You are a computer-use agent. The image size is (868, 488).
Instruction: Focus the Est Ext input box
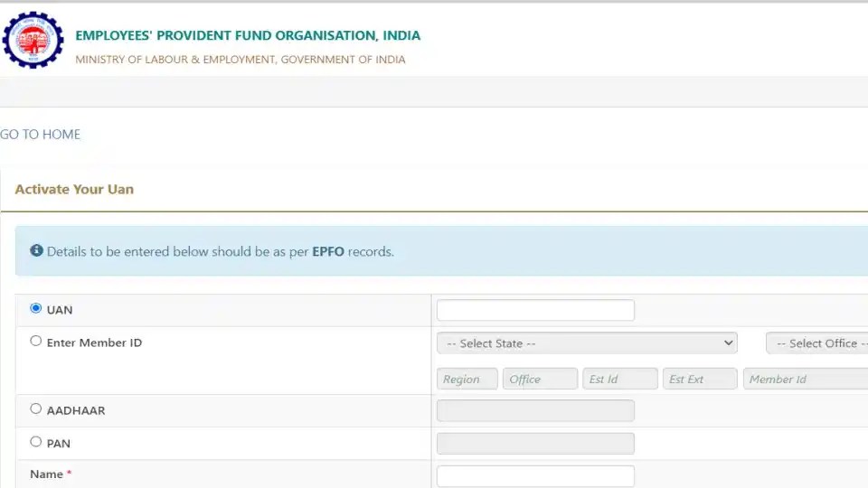(x=700, y=379)
